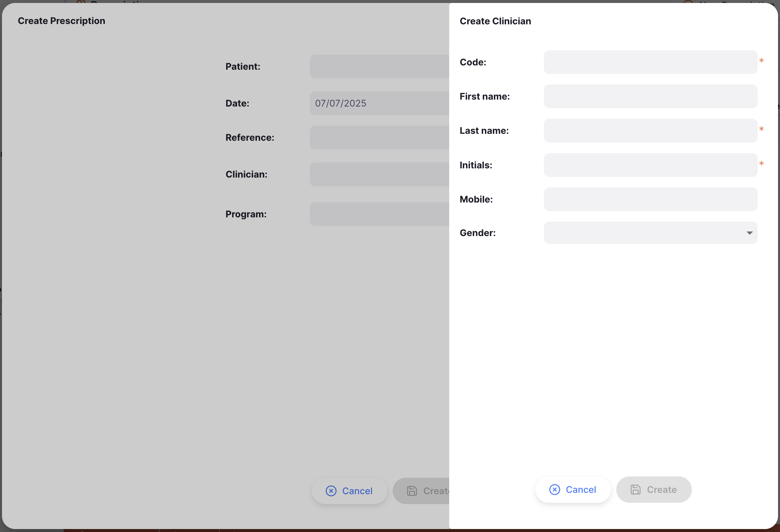
Task: Click the Program field in Create Prescription
Action: 379,214
